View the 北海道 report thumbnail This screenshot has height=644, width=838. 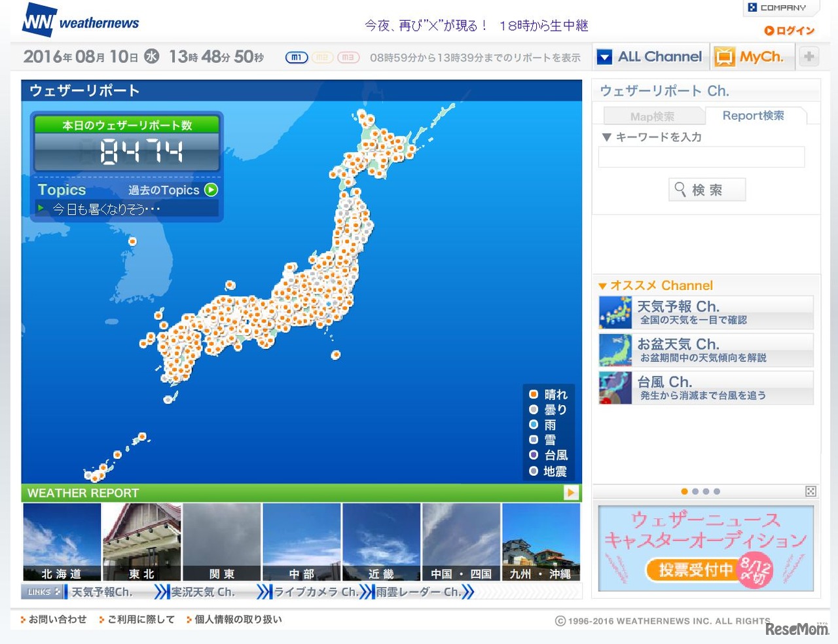coord(62,541)
